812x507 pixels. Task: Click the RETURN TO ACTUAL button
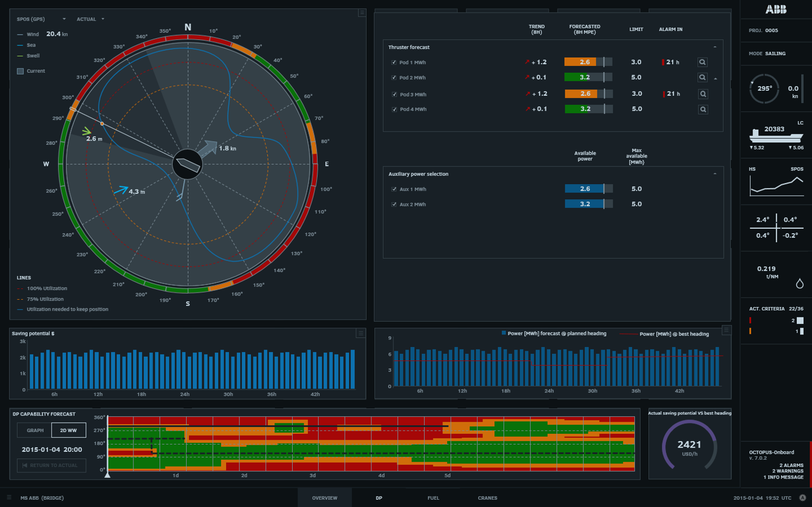pyautogui.click(x=52, y=465)
